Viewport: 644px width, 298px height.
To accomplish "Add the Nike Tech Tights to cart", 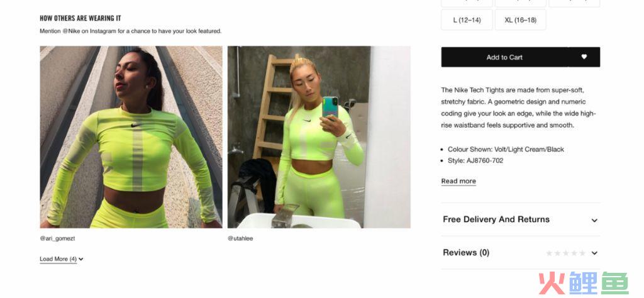I will click(x=504, y=57).
